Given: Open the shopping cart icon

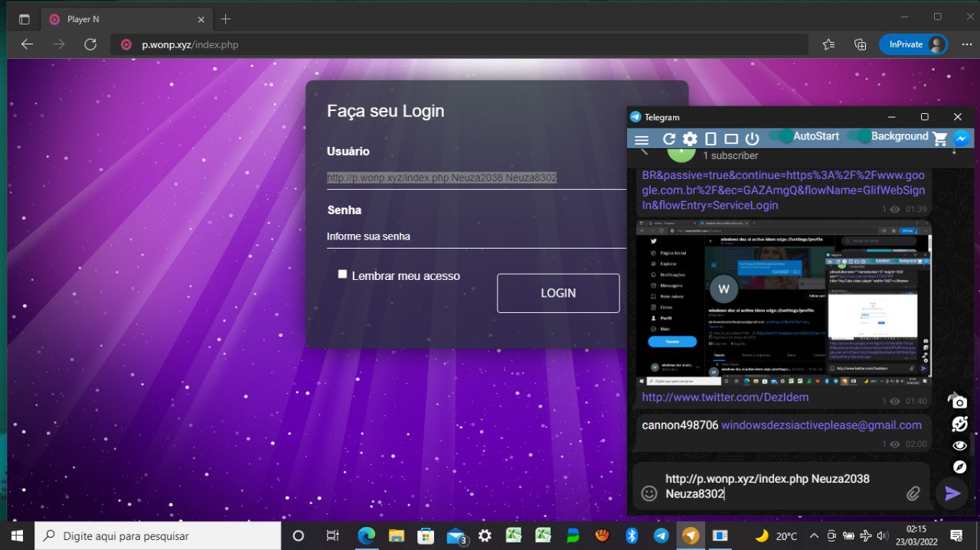Looking at the screenshot, I should tap(940, 139).
